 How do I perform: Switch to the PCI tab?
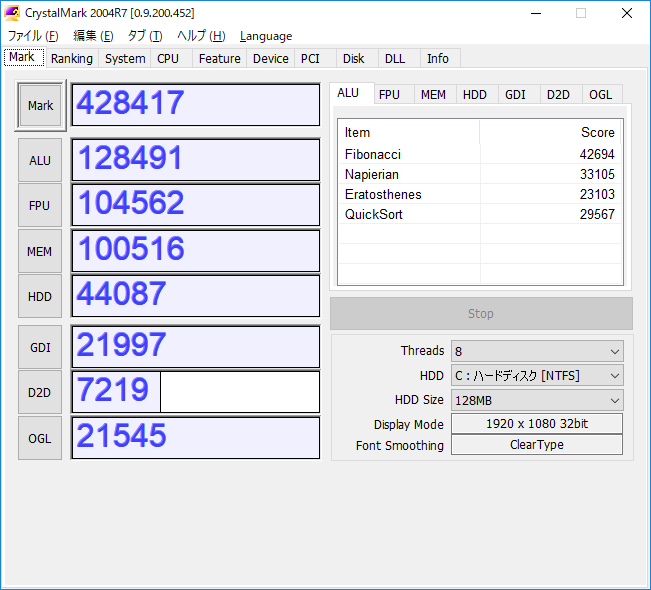coord(315,59)
